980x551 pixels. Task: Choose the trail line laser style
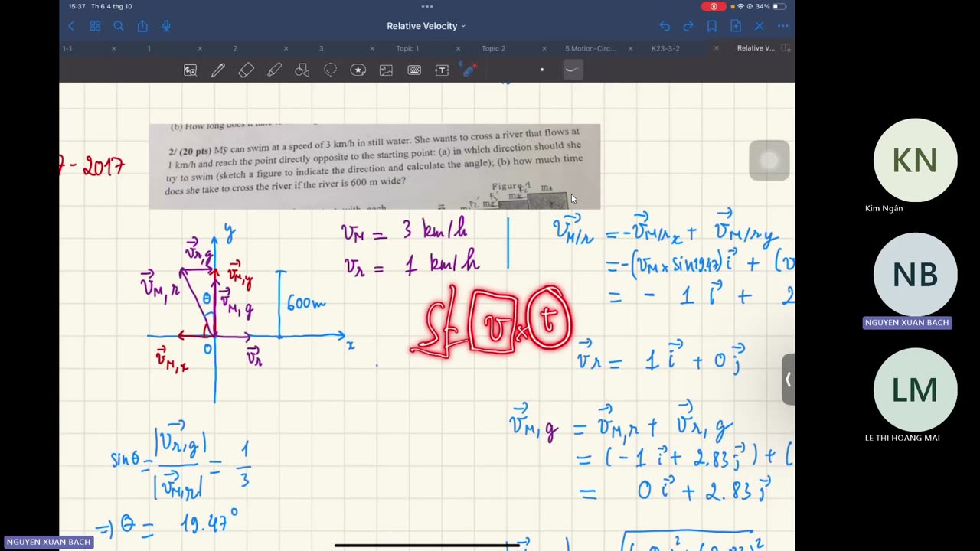tap(572, 70)
